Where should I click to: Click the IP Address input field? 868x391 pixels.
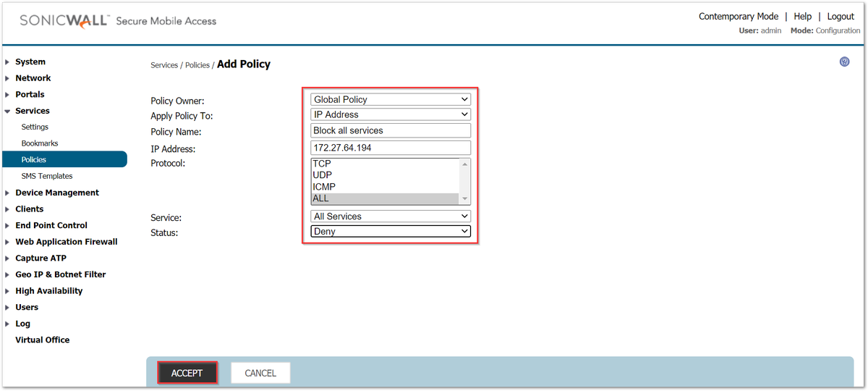point(391,148)
